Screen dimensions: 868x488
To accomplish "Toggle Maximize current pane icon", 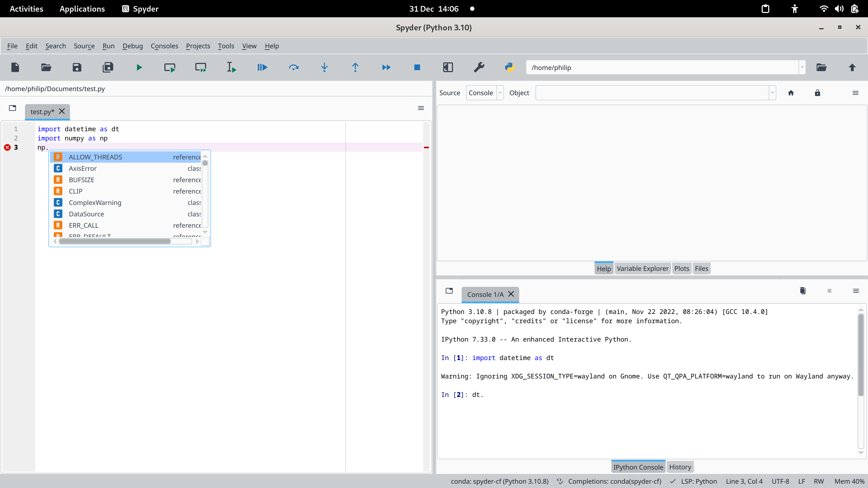I will [448, 67].
